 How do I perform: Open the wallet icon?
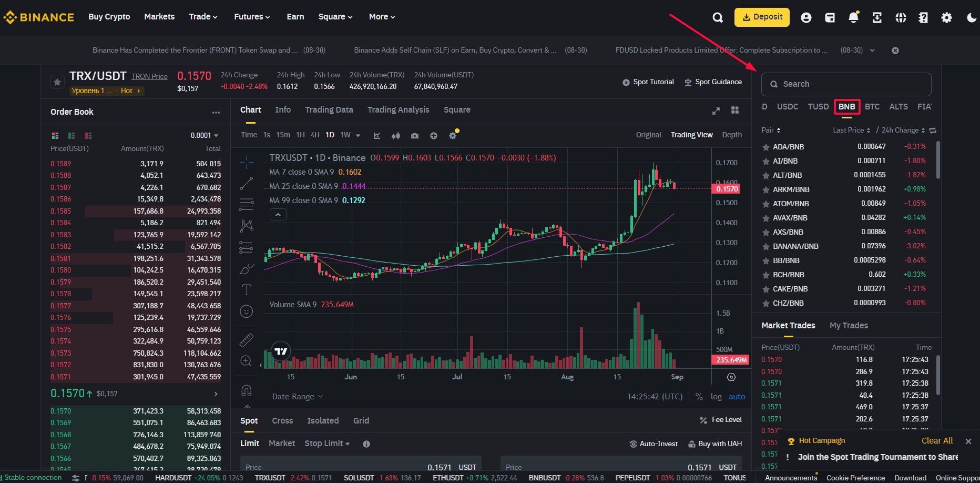coord(830,17)
